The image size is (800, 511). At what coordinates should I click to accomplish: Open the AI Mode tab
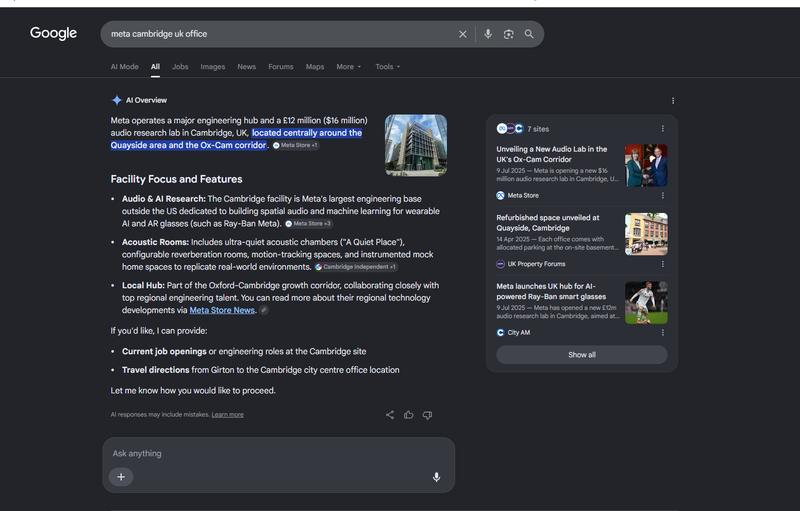click(x=124, y=67)
